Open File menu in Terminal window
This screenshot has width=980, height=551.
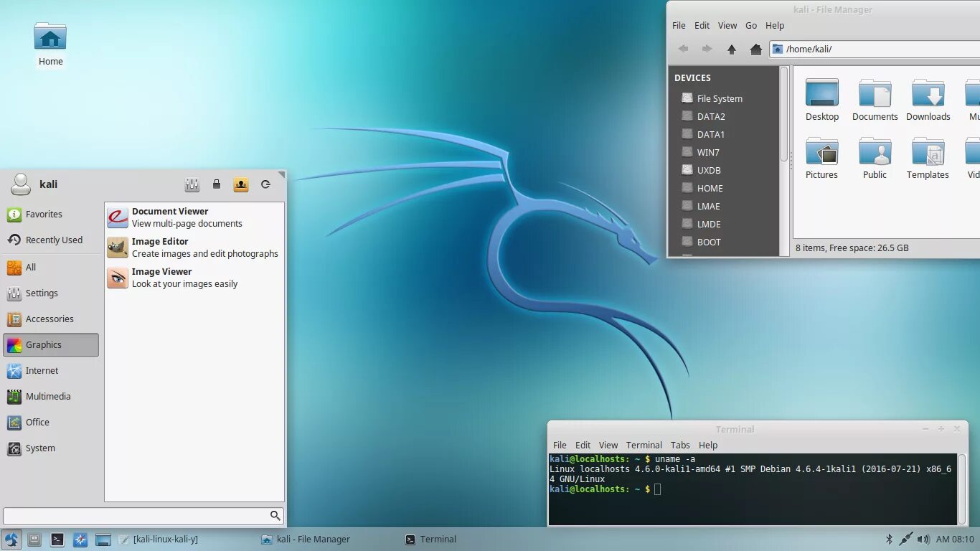coord(560,445)
